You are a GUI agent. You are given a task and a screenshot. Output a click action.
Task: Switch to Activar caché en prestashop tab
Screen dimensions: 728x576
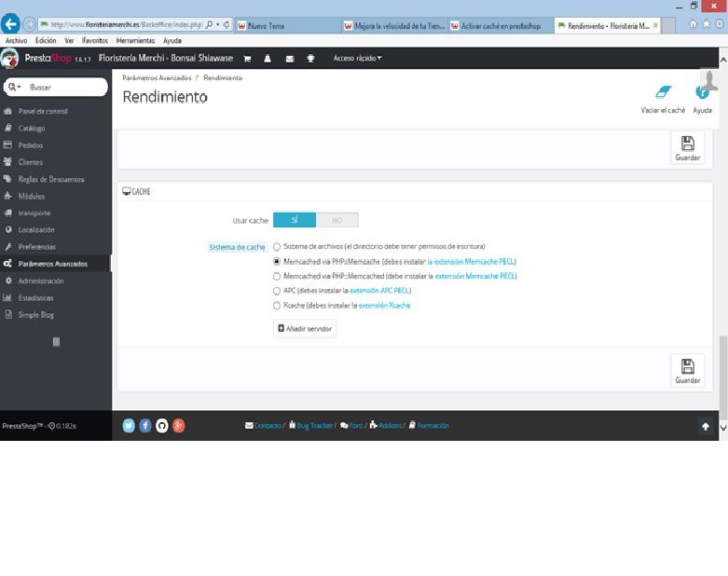point(501,26)
